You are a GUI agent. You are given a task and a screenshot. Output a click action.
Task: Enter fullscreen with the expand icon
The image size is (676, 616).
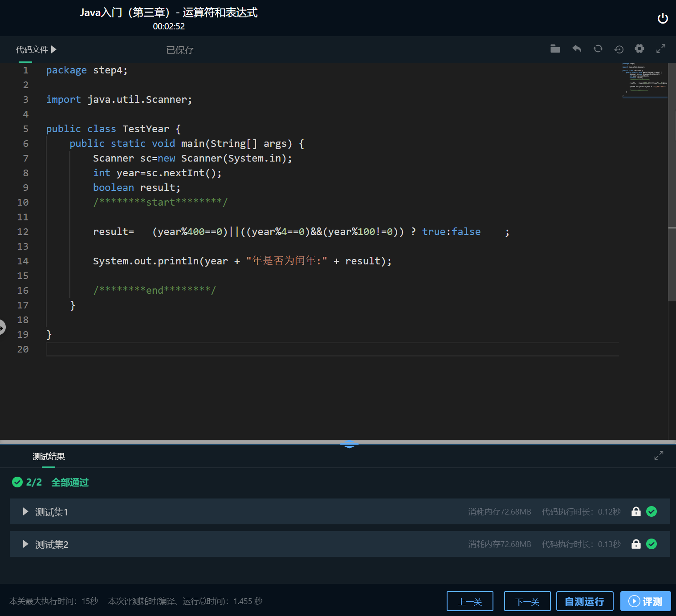click(x=661, y=49)
